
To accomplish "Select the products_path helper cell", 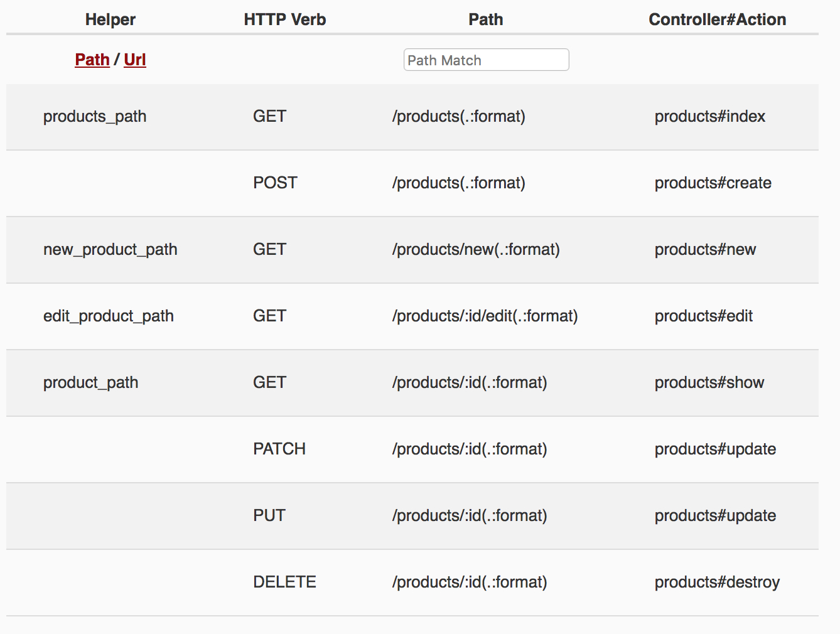I will click(x=95, y=117).
